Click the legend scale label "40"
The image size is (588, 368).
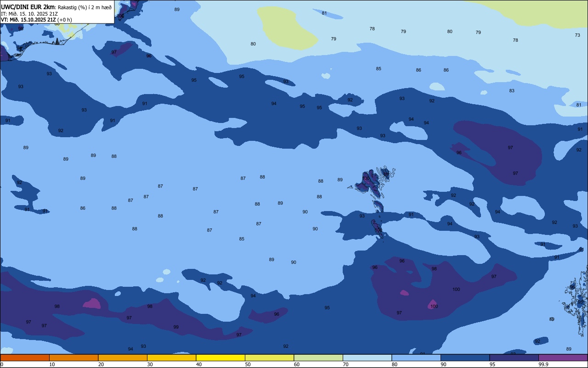point(199,364)
